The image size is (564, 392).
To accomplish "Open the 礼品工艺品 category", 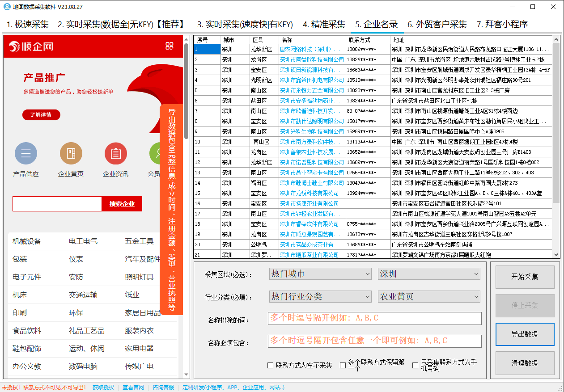I will pos(87,331).
